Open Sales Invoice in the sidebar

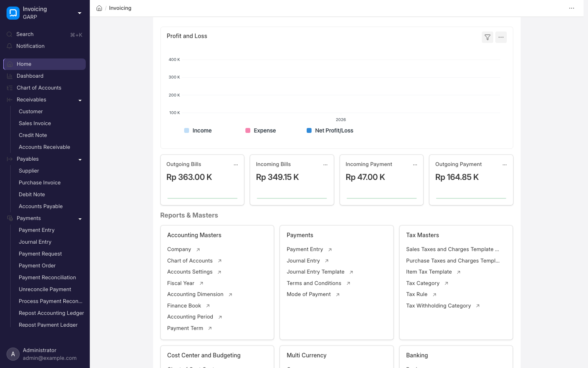[x=35, y=123]
